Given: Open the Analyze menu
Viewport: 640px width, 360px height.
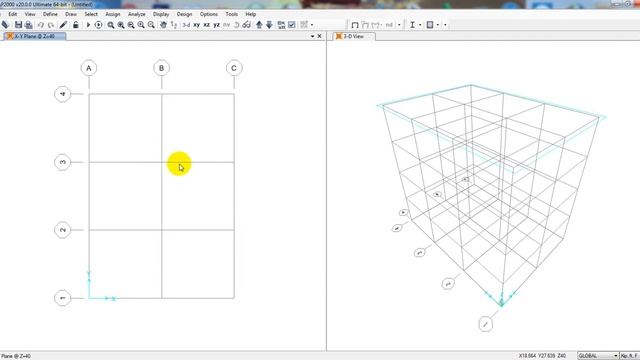Looking at the screenshot, I should tap(137, 14).
